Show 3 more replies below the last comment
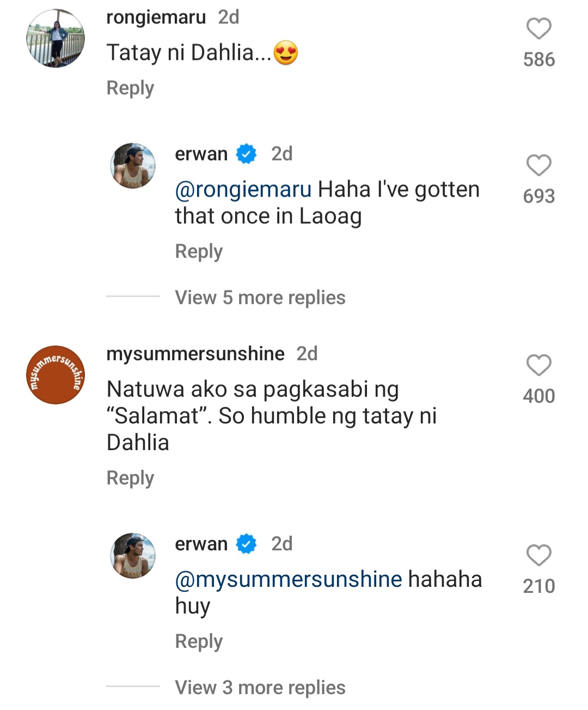 (x=259, y=687)
